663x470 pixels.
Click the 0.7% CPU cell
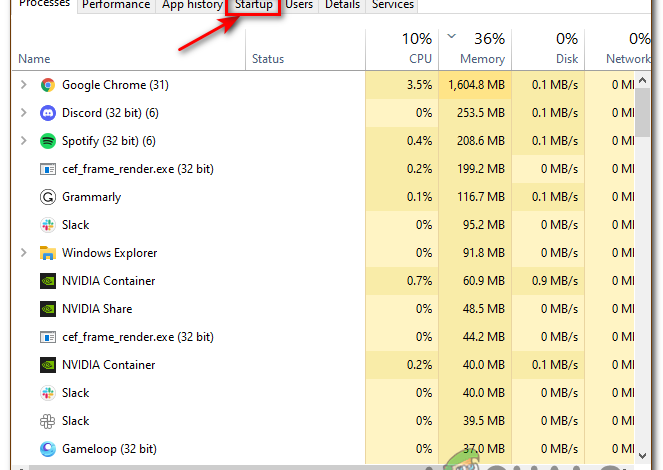coord(402,281)
